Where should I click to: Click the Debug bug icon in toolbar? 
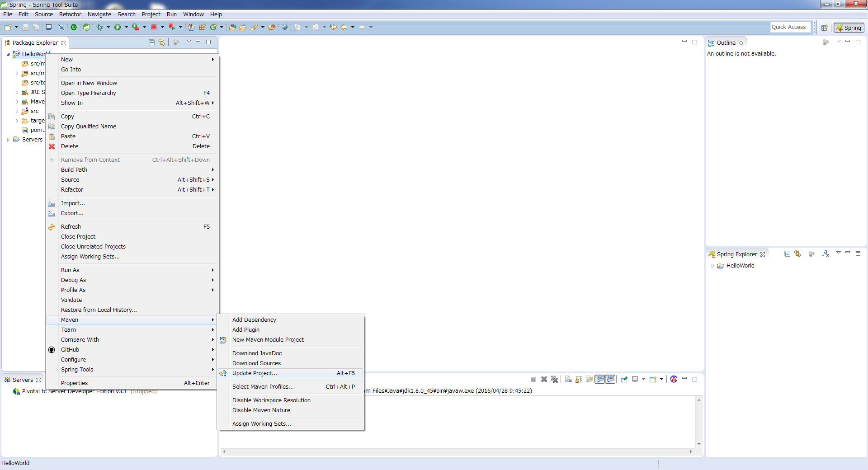point(100,27)
